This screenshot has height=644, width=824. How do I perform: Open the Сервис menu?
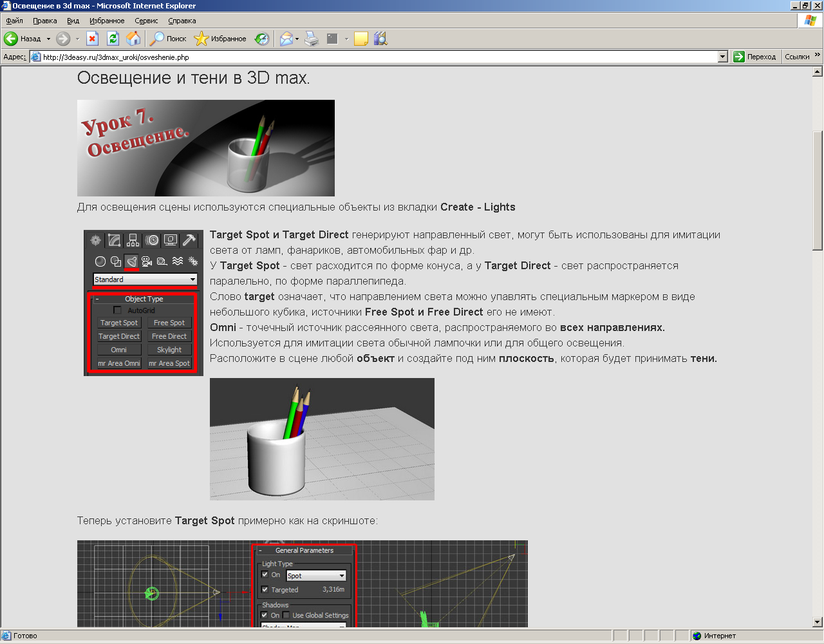tap(146, 21)
